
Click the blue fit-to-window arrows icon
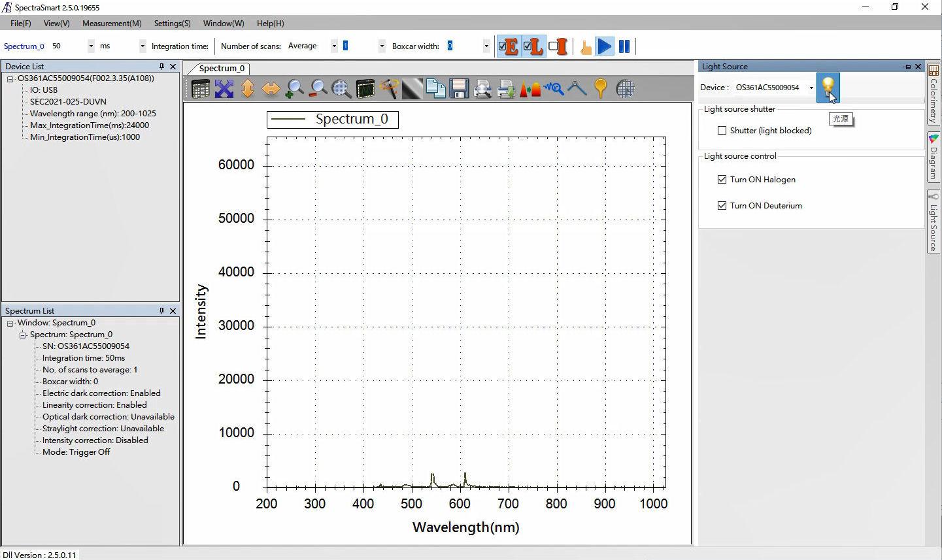tap(224, 89)
